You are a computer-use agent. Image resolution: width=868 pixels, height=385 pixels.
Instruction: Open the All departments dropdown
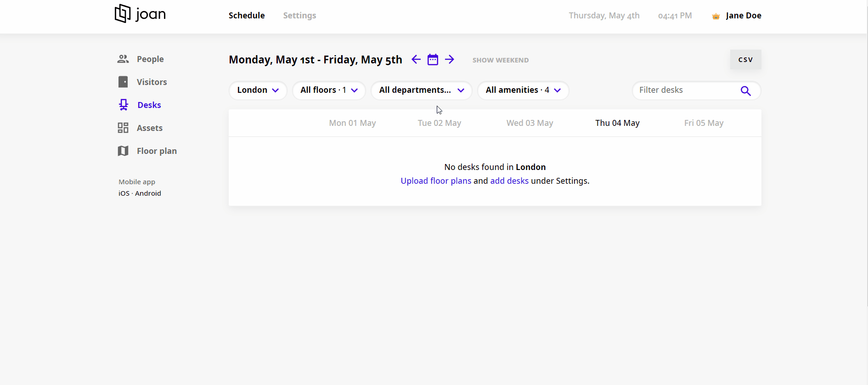[x=421, y=91]
